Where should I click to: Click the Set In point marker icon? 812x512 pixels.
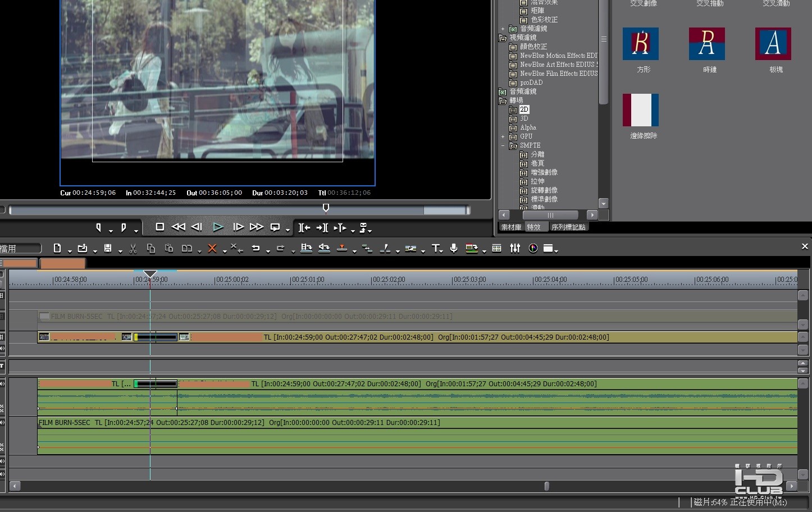click(x=98, y=227)
